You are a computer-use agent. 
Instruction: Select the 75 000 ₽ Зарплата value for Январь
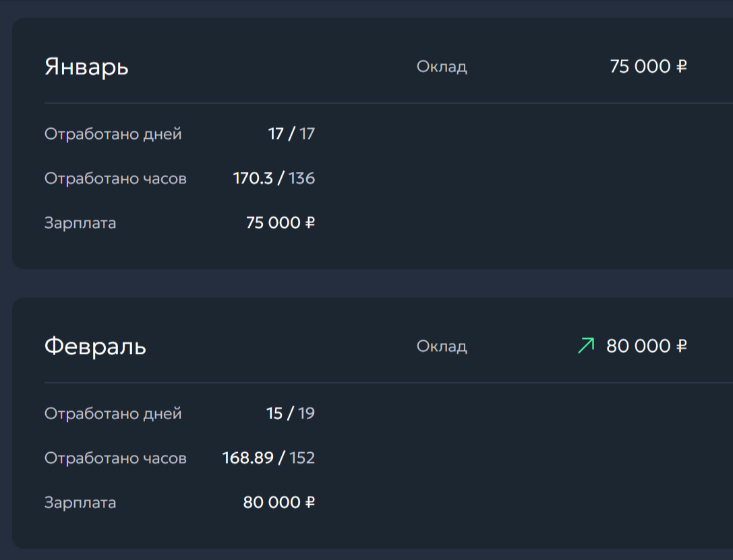click(281, 223)
